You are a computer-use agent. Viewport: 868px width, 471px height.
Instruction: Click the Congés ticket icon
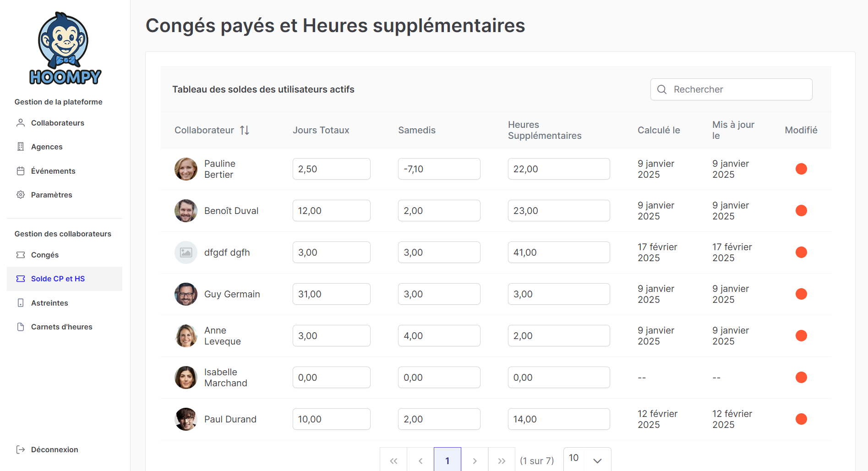[21, 255]
